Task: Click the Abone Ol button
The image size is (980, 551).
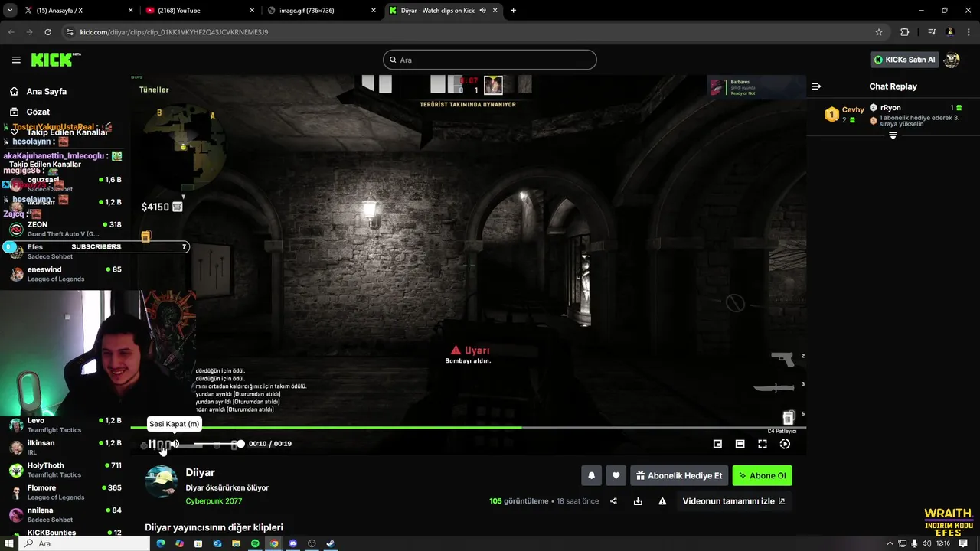Action: coord(762,475)
